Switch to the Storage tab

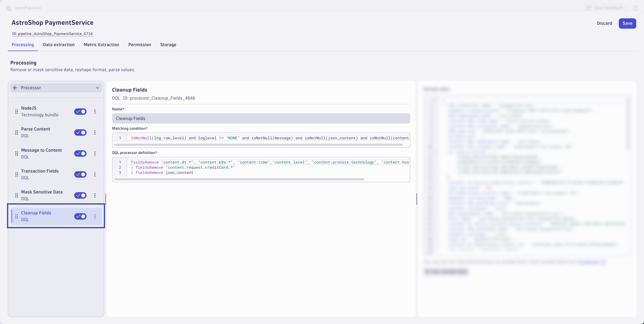168,45
